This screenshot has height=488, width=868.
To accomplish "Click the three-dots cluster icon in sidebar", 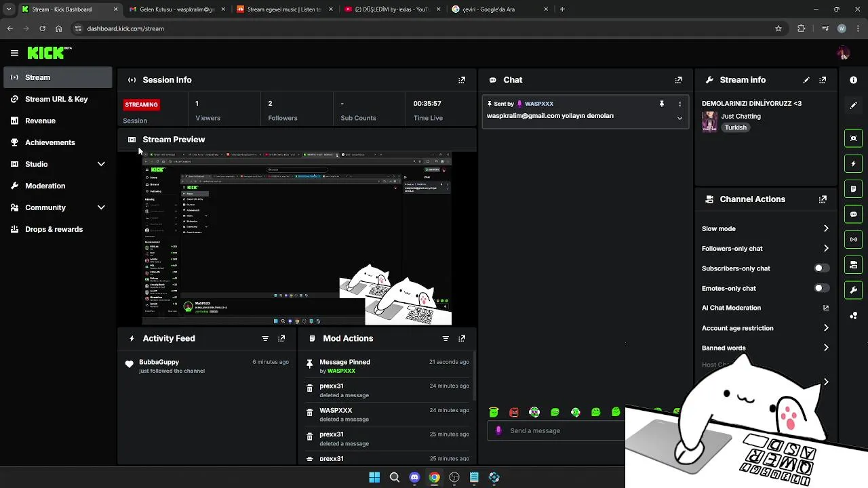I will 853,315.
